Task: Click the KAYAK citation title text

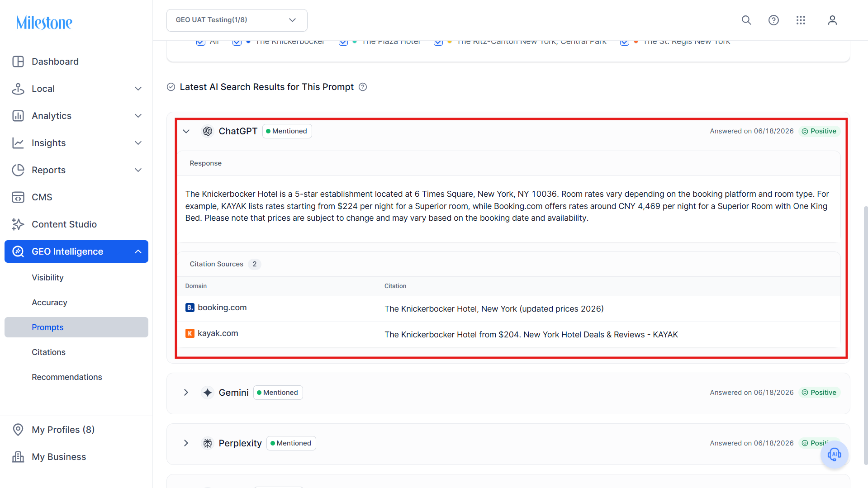Action: coord(531,335)
